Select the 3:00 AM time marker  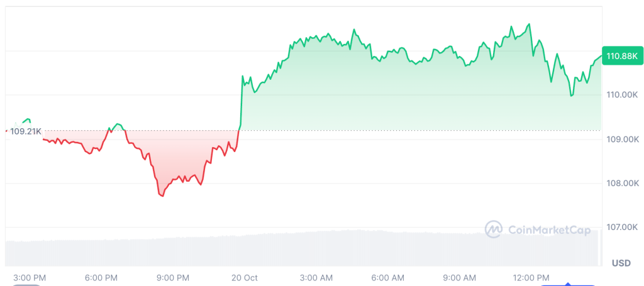pos(316,278)
